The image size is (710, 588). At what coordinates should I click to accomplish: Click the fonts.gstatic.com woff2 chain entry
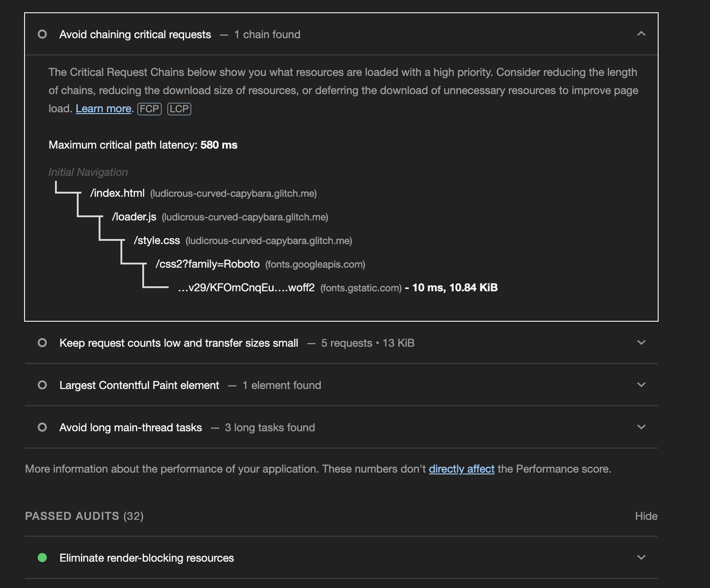(246, 287)
